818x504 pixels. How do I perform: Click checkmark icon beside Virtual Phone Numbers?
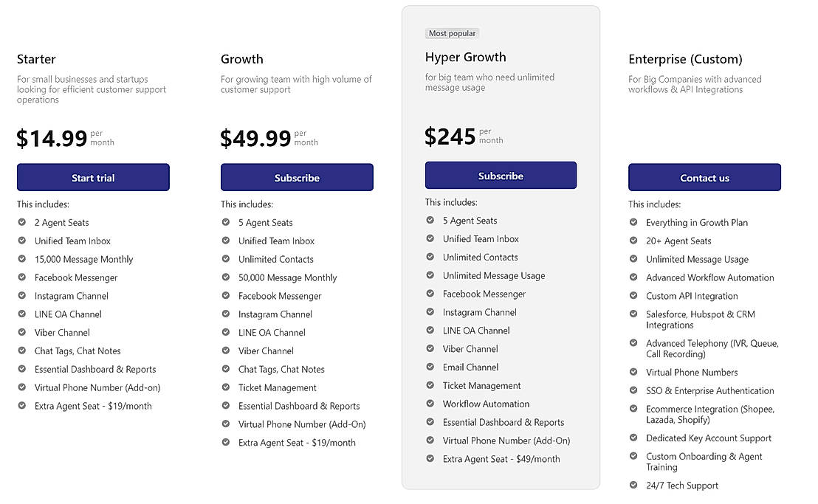click(633, 372)
